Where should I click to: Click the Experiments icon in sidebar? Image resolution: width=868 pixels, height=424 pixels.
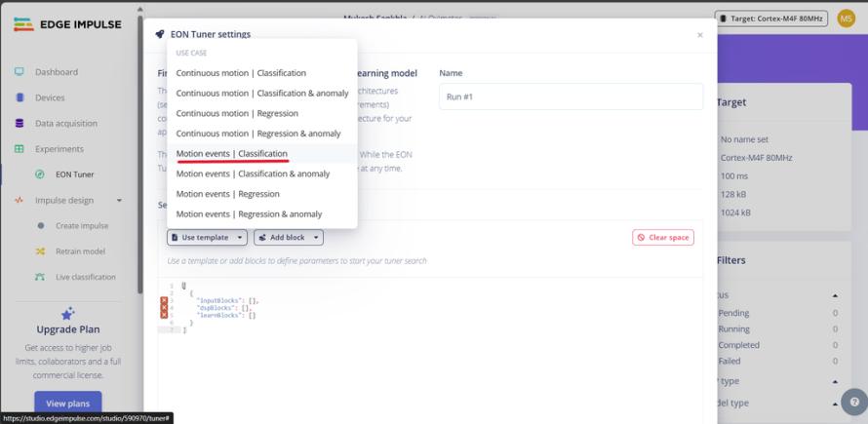point(20,149)
